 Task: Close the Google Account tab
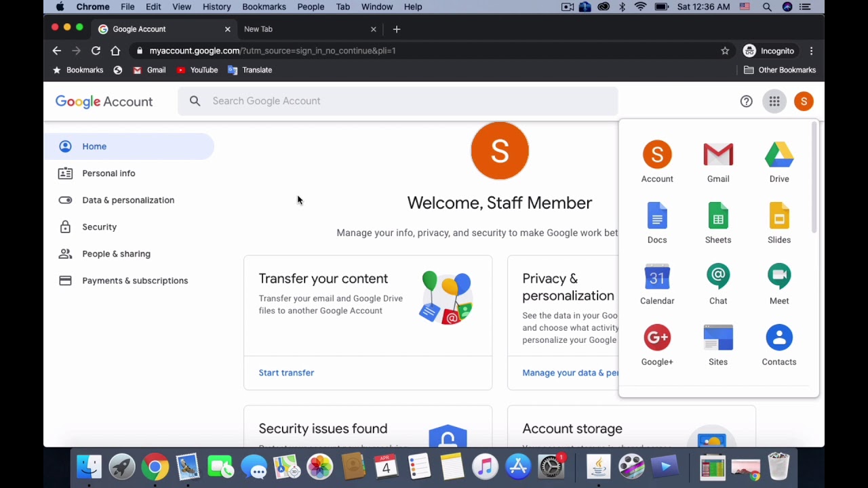(227, 29)
